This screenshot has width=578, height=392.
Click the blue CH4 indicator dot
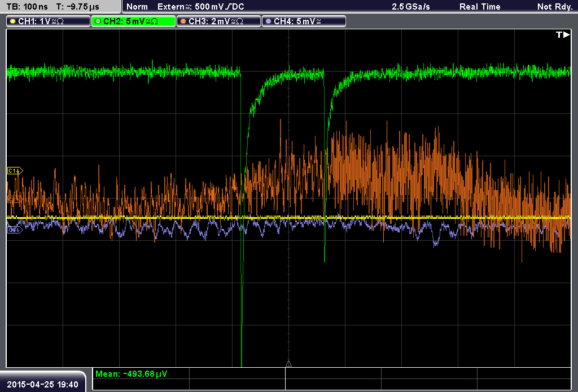[x=268, y=21]
